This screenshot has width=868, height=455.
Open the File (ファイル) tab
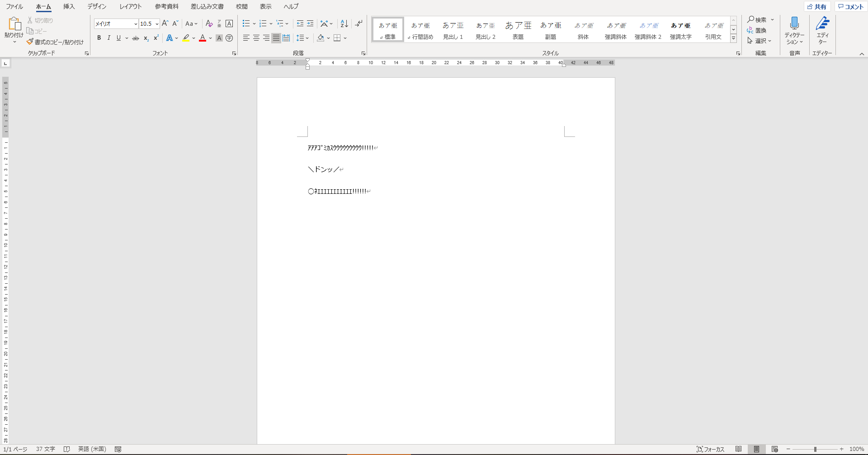point(14,6)
